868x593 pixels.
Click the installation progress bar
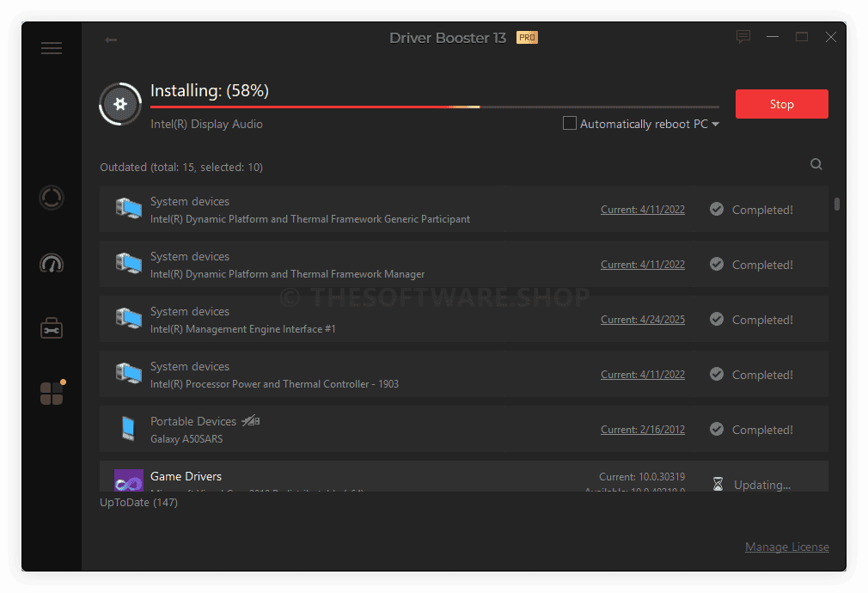434,107
